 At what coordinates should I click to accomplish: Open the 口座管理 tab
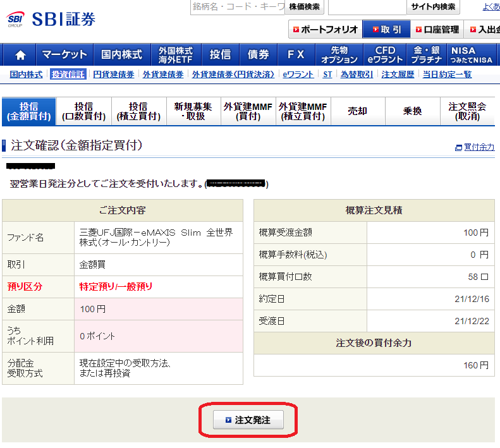(x=437, y=29)
